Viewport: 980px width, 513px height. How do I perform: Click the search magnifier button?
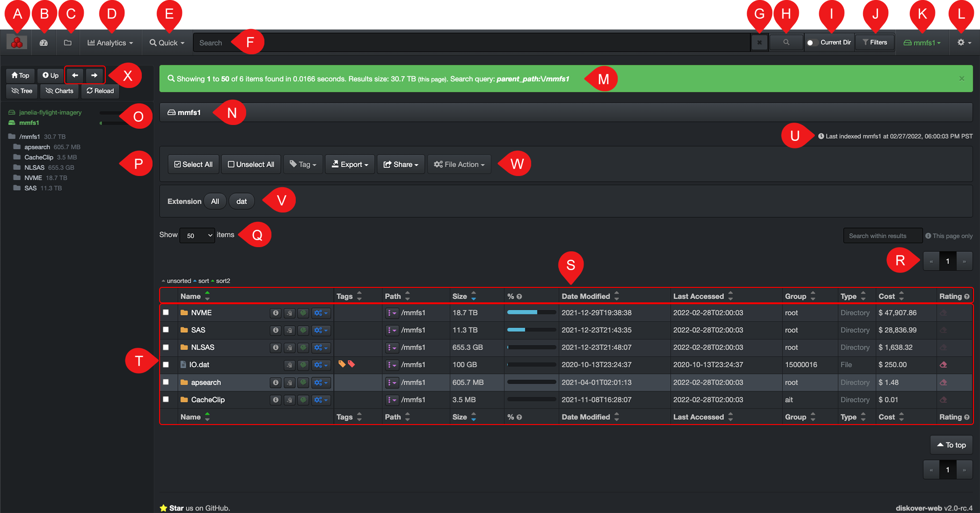click(x=786, y=43)
